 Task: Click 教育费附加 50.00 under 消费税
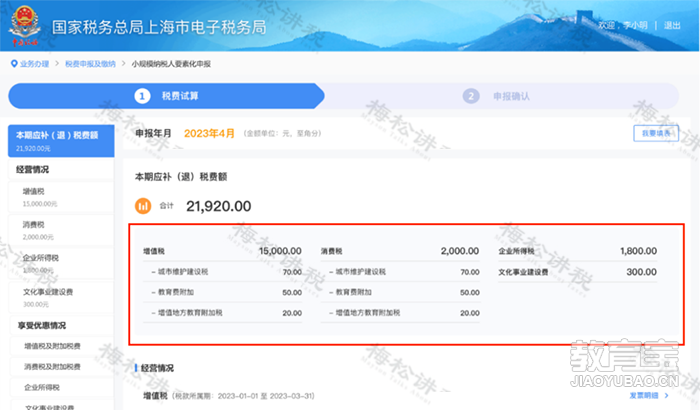(400, 292)
